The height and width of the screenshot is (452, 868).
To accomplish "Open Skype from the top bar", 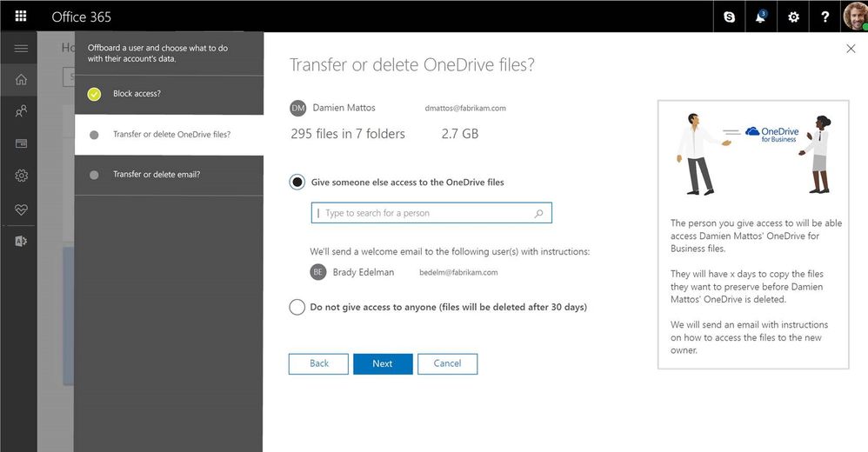I will pos(729,17).
